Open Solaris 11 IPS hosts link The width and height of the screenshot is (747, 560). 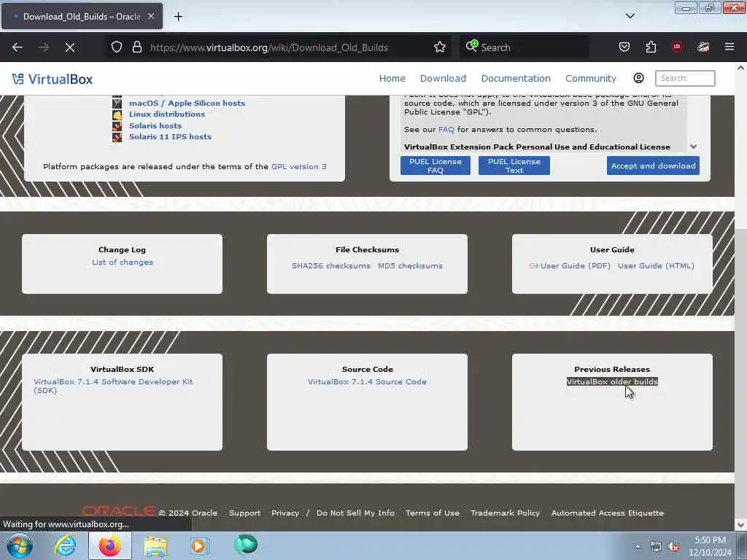pos(170,136)
